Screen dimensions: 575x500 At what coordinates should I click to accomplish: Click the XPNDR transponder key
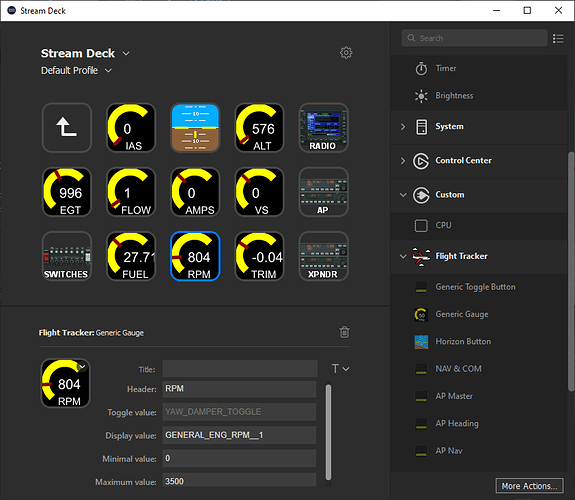click(x=323, y=256)
